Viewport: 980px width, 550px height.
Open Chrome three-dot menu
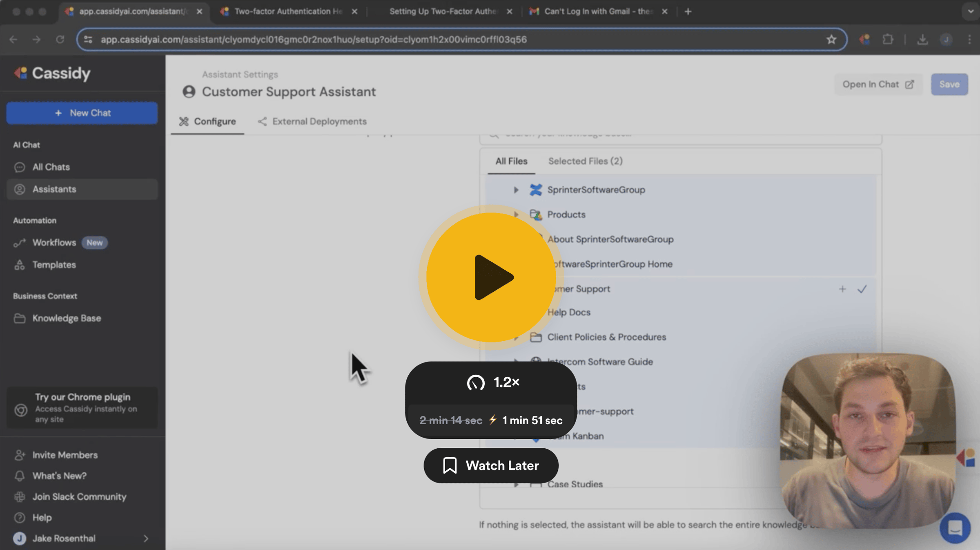[969, 40]
